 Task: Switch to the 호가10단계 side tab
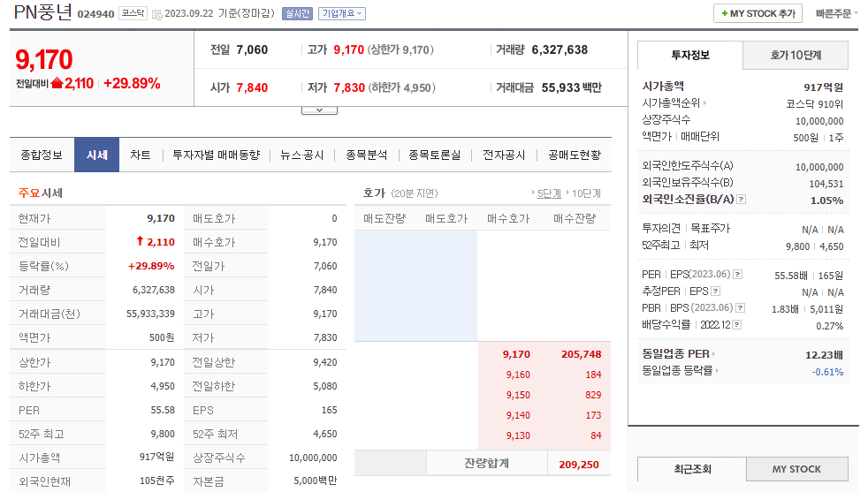(x=796, y=55)
